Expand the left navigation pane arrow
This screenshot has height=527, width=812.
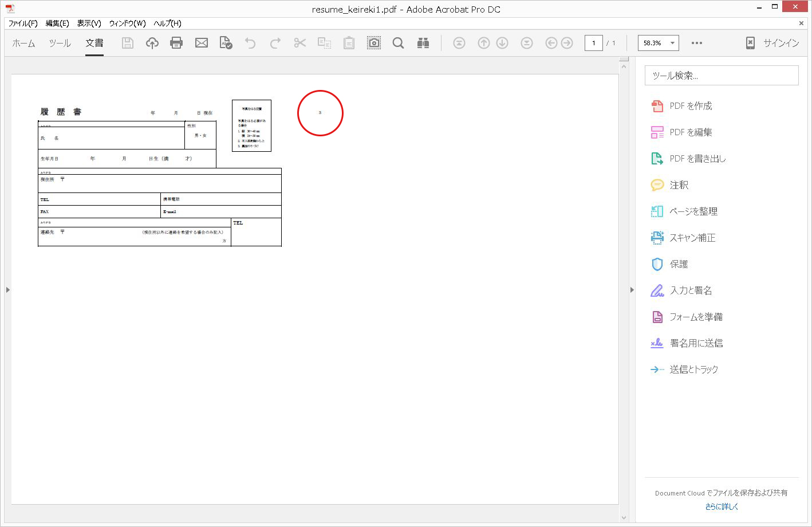(x=7, y=290)
